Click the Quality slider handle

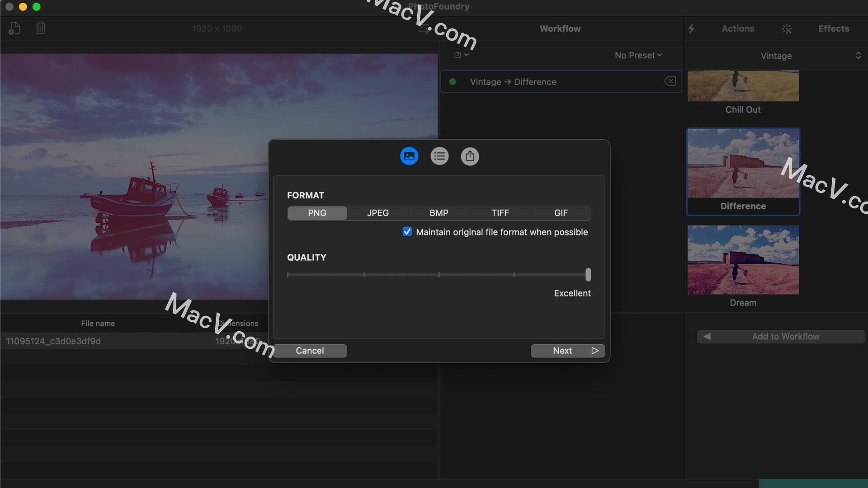[x=588, y=274]
